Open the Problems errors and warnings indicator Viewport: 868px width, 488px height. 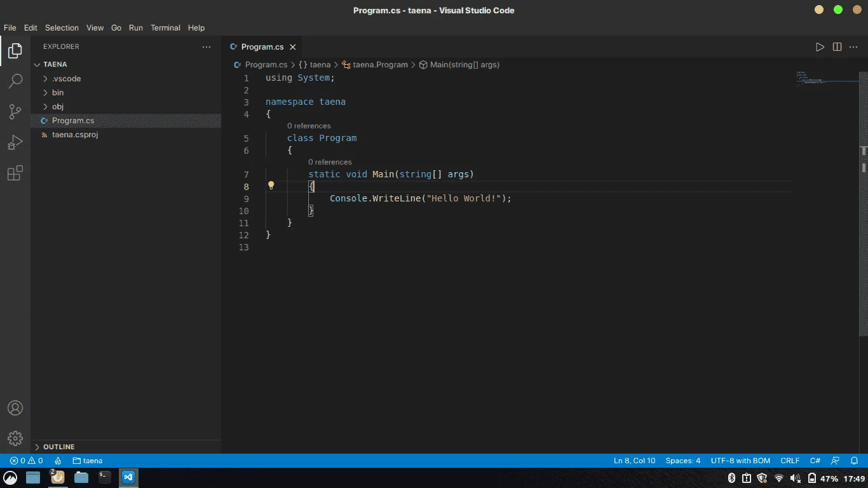[x=27, y=461]
